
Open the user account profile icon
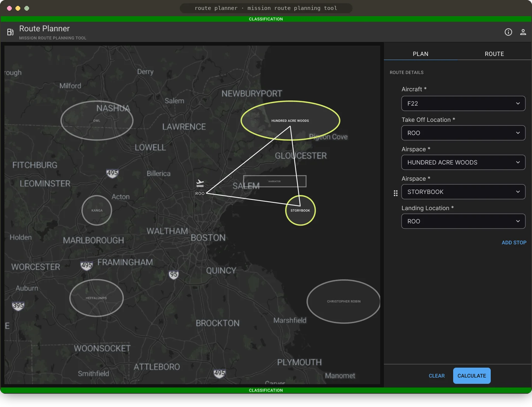click(523, 32)
